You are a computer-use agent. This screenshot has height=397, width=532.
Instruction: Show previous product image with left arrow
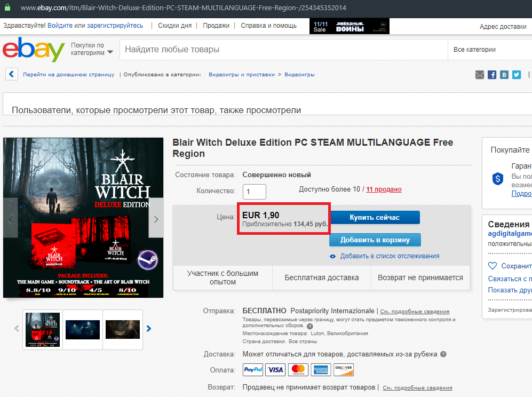[x=11, y=219]
